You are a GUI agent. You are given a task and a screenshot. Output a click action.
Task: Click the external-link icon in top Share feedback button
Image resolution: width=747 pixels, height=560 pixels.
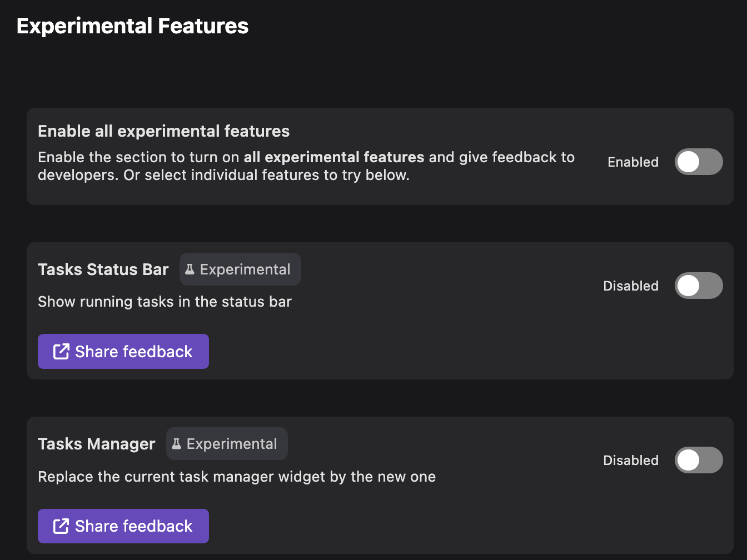pos(60,351)
